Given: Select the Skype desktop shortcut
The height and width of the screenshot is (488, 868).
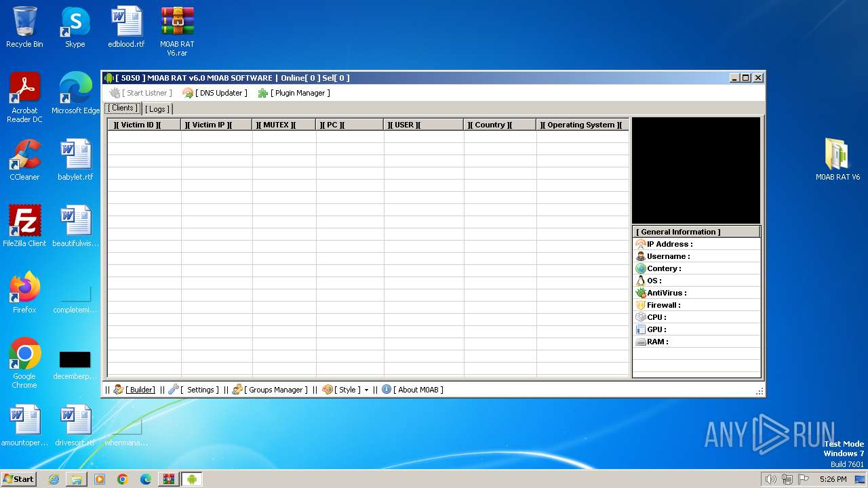Looking at the screenshot, I should (x=75, y=27).
